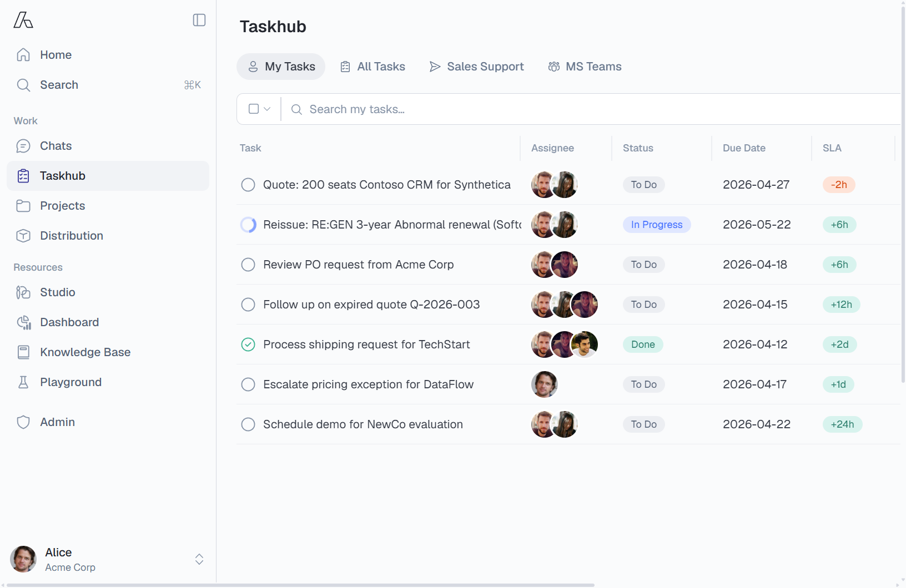The width and height of the screenshot is (906, 588).
Task: Click the +24h SLA badge
Action: [842, 424]
